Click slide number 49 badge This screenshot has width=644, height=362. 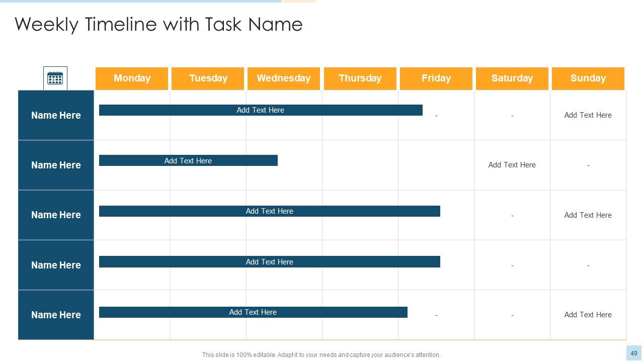click(634, 353)
